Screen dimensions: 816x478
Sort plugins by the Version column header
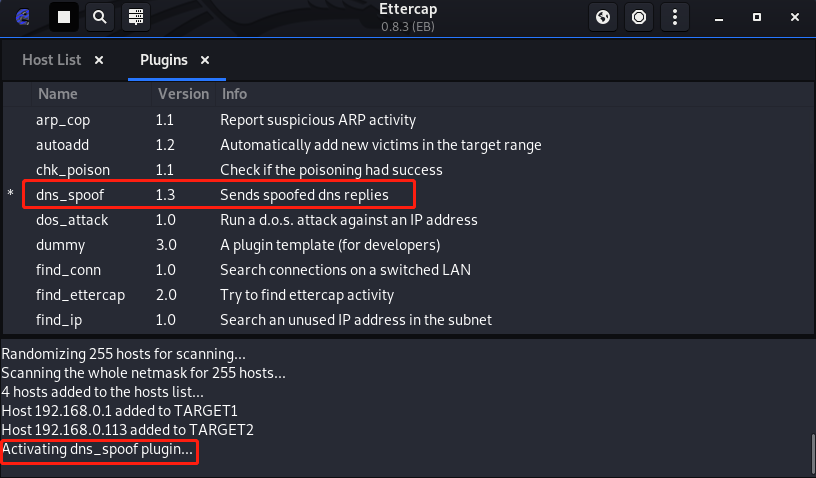point(183,94)
